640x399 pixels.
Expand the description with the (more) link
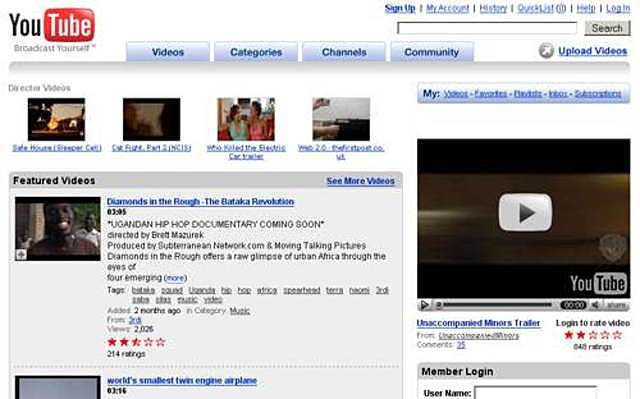[x=176, y=278]
